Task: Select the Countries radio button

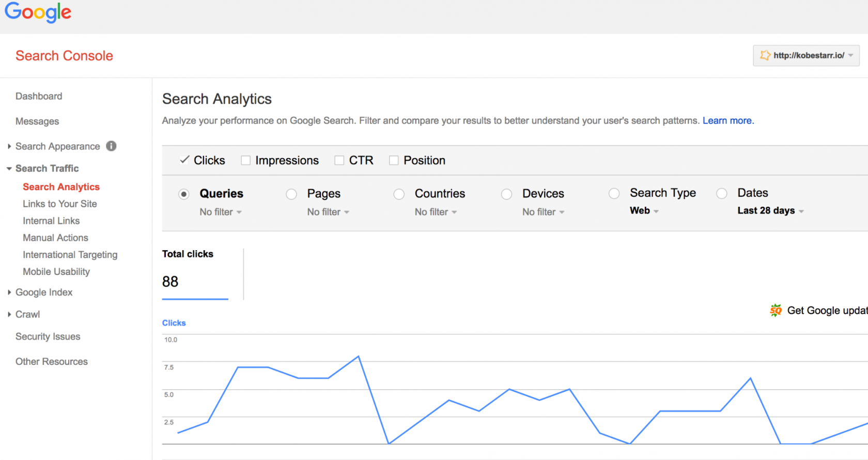Action: point(399,194)
